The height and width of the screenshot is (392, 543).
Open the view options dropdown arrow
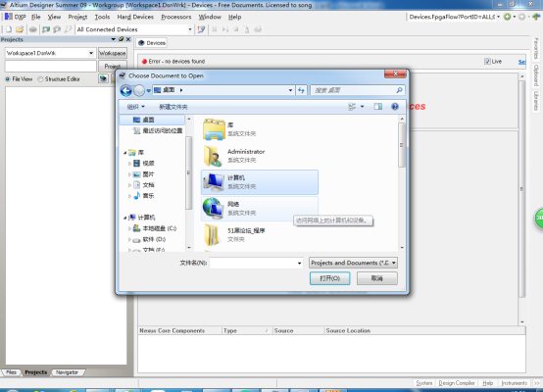click(363, 107)
